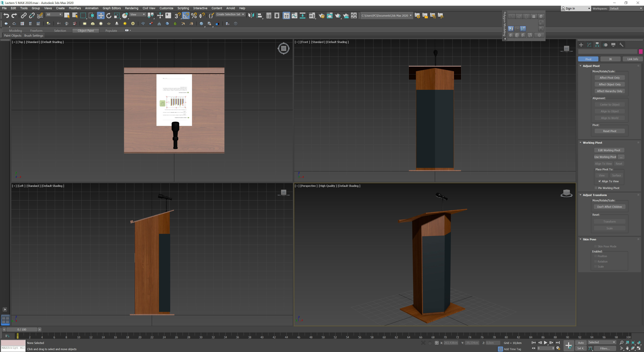Open the Rendering menu
Image resolution: width=644 pixels, height=352 pixels.
[131, 8]
